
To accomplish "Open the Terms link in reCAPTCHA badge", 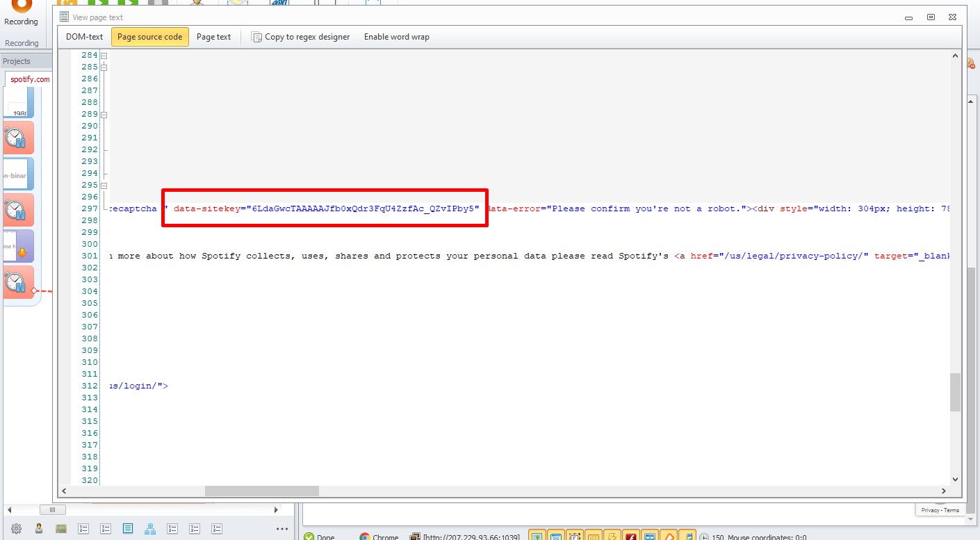I will [952, 510].
